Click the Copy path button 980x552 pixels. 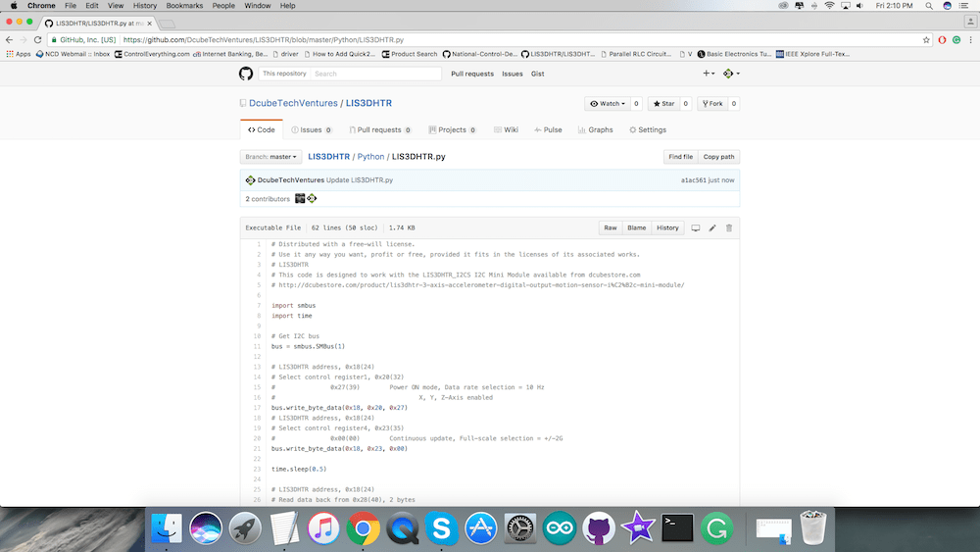coord(718,157)
